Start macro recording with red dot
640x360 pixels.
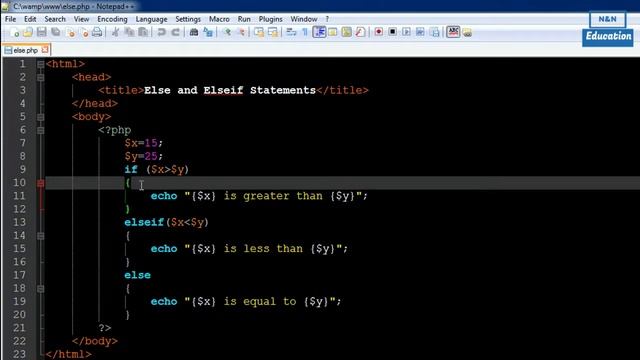pos(379,32)
